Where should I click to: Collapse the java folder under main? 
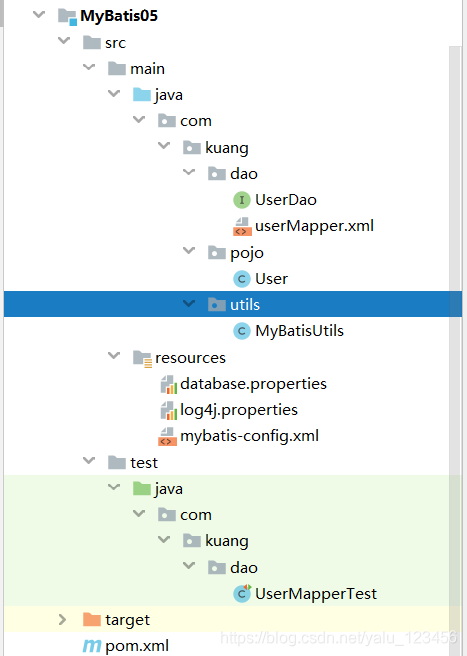click(114, 93)
